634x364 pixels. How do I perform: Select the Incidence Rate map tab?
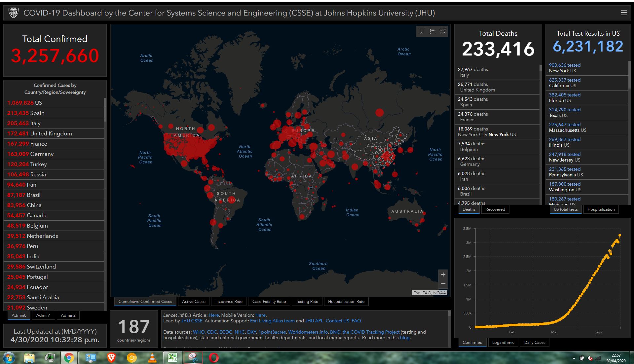point(229,302)
